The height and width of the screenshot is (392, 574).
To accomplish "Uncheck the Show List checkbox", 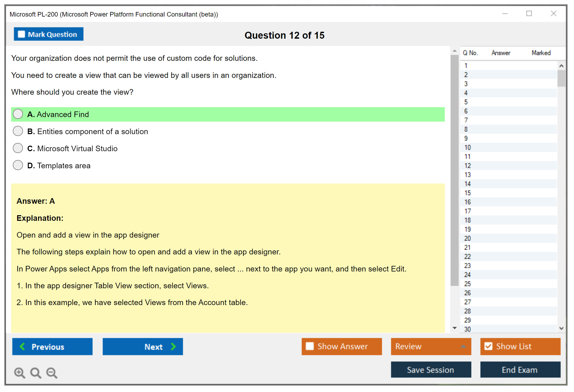I will click(x=489, y=346).
